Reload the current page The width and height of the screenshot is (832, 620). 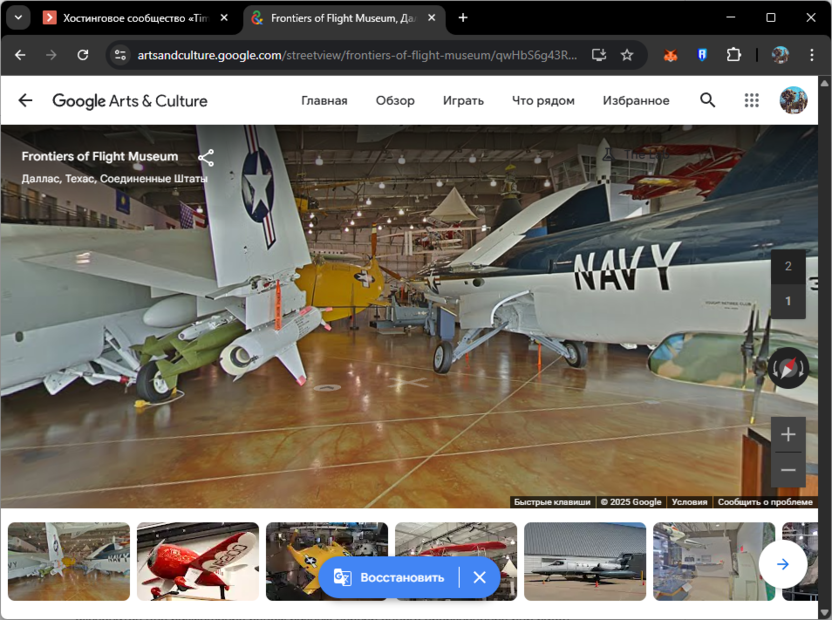[83, 55]
